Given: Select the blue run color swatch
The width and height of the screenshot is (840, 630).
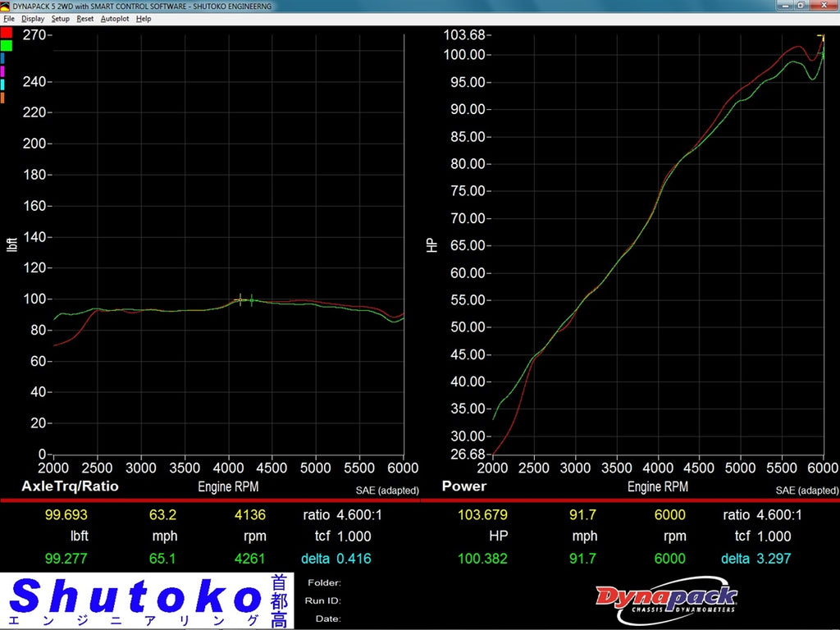Looking at the screenshot, I should (x=2, y=58).
